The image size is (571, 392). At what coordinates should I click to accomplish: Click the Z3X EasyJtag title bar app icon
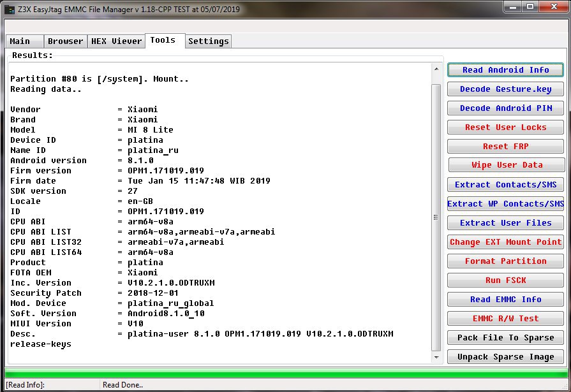click(x=10, y=9)
